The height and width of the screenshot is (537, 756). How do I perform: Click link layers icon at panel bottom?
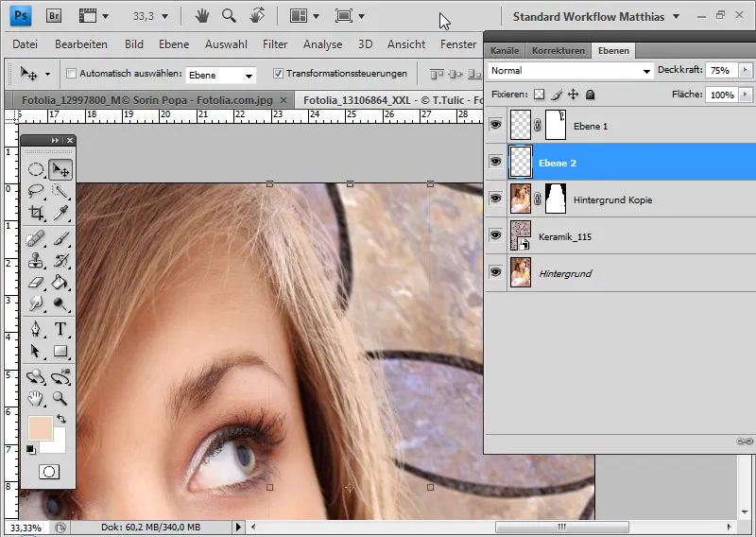(x=745, y=441)
